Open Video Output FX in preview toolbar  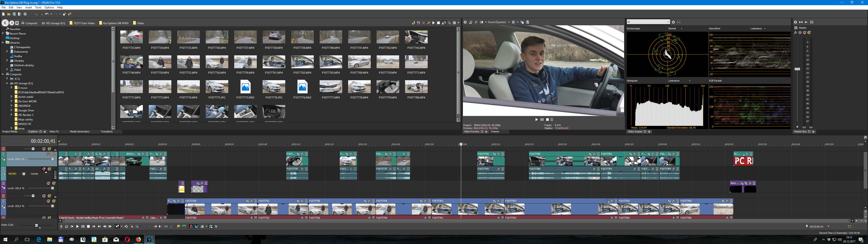[476, 22]
